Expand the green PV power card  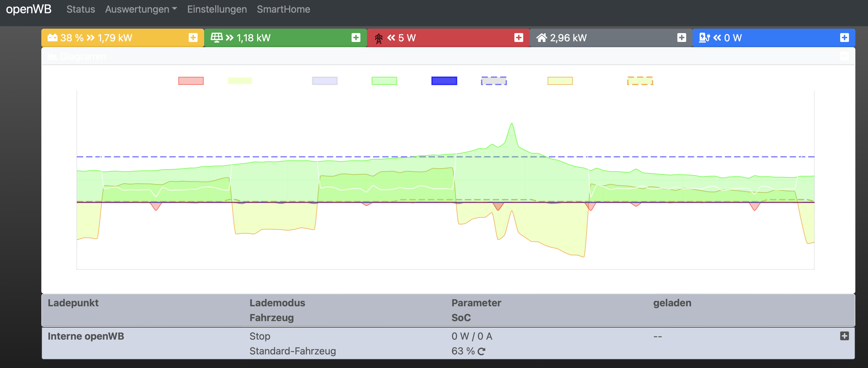[356, 37]
